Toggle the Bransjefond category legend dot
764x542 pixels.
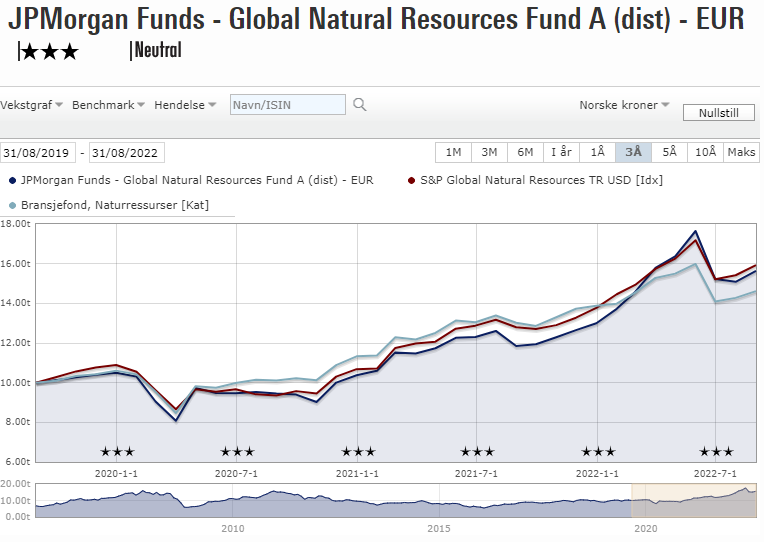[x=13, y=206]
